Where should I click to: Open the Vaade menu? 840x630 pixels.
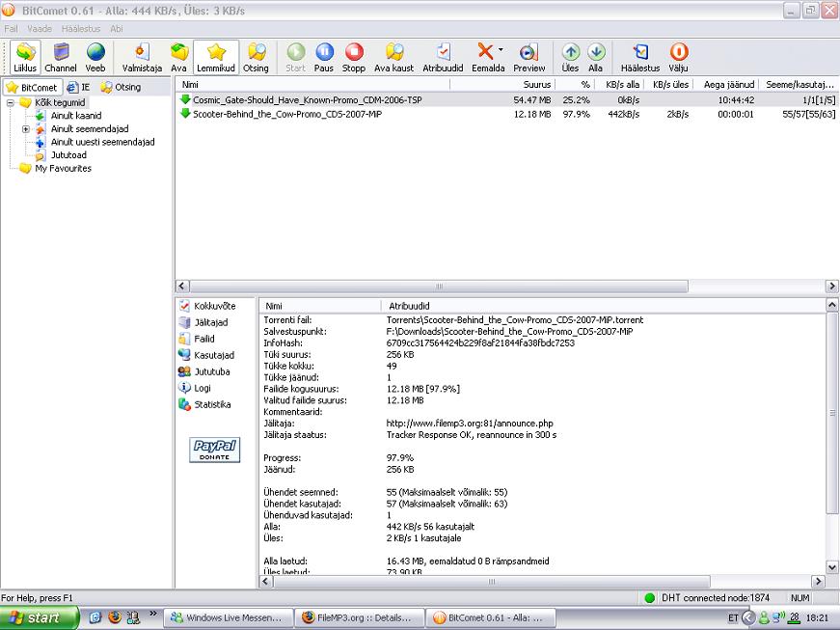40,28
